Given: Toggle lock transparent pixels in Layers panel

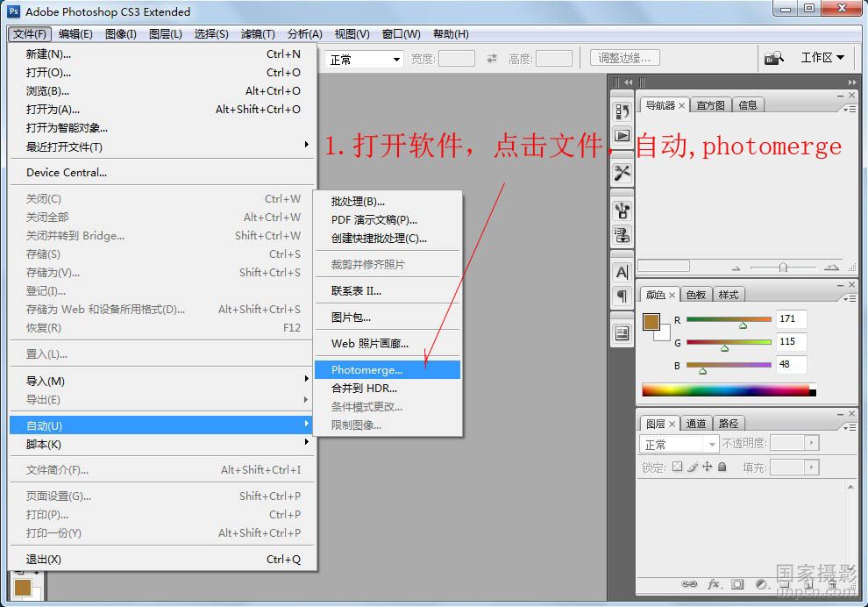Looking at the screenshot, I should pyautogui.click(x=677, y=468).
